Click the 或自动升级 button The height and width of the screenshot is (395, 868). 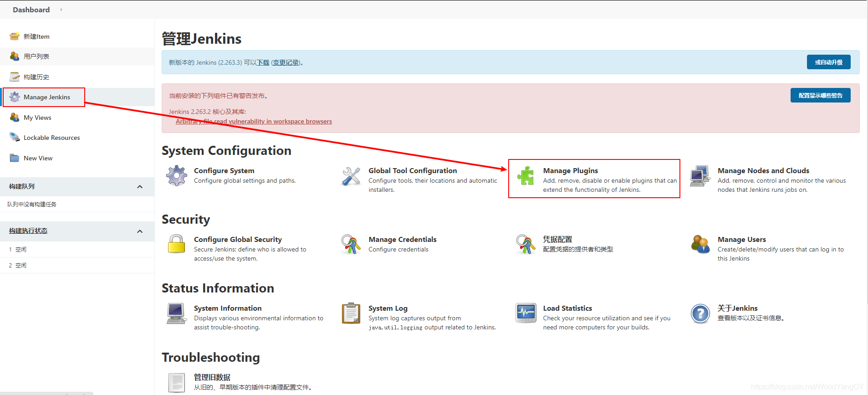click(828, 62)
